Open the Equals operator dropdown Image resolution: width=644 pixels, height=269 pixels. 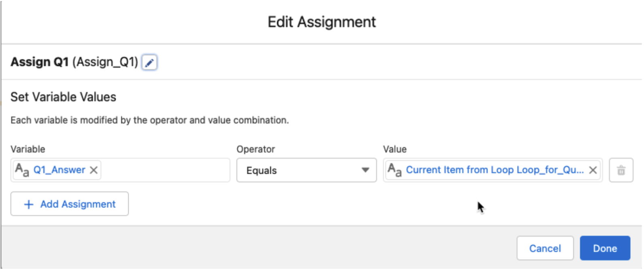pyautogui.click(x=306, y=170)
